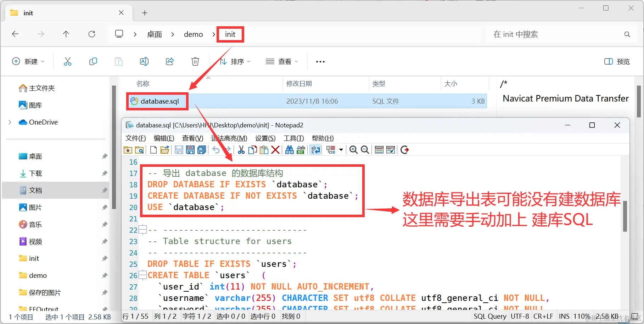Collapse the code fold at line 22
Viewport: 644px width, 324px height.
[143, 230]
